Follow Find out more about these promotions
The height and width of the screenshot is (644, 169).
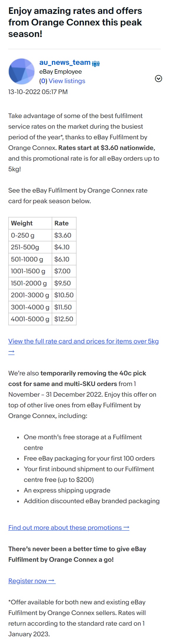tap(69, 527)
